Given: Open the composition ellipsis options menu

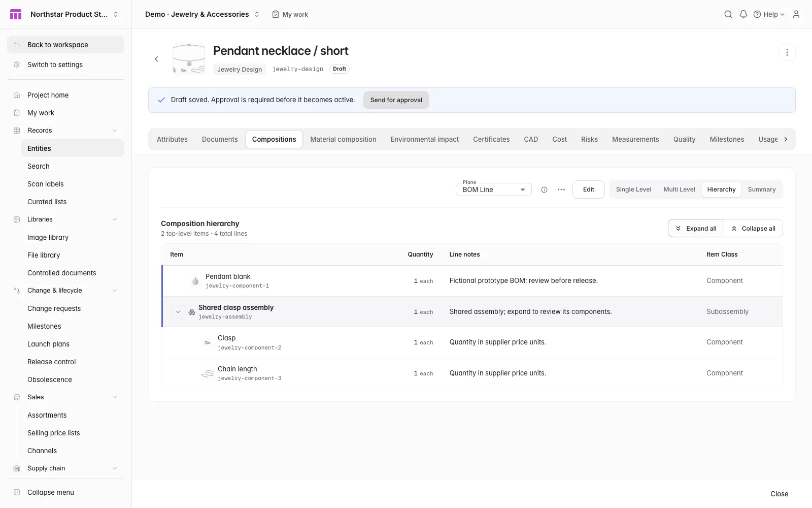Looking at the screenshot, I should [561, 189].
